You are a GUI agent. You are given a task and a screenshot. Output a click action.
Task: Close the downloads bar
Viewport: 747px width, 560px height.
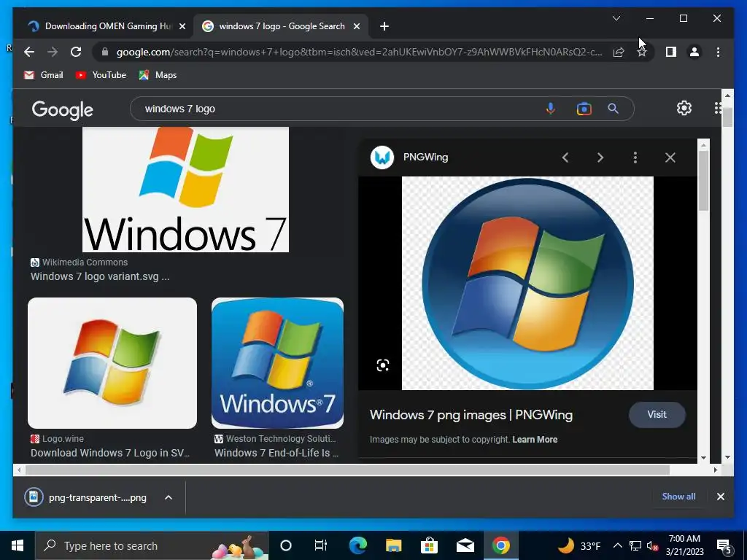721,497
